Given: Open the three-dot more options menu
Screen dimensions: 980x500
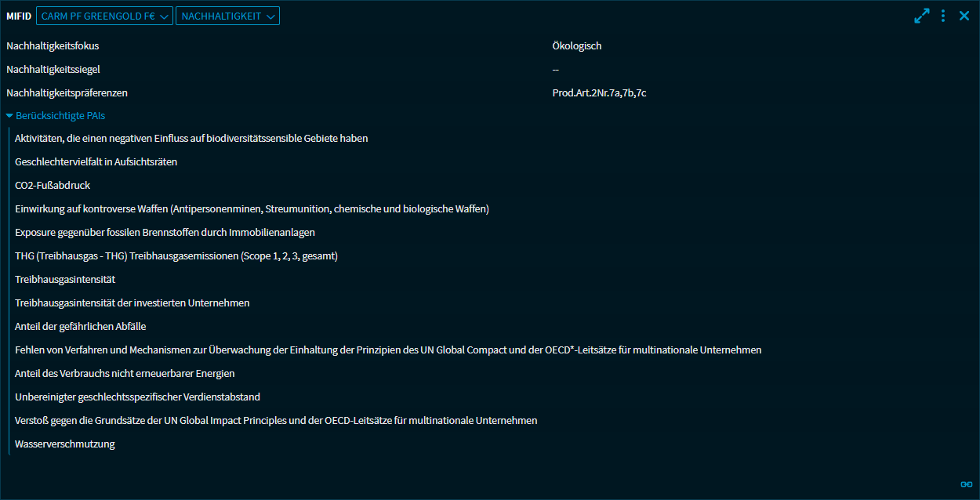Looking at the screenshot, I should 943,16.
